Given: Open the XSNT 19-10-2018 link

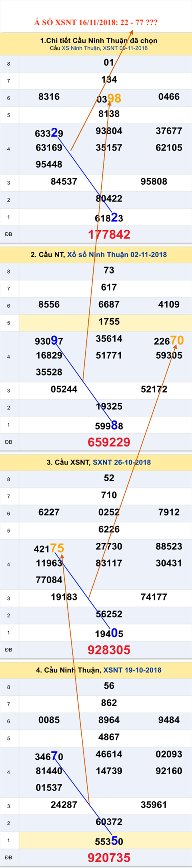Looking at the screenshot, I should tap(132, 670).
